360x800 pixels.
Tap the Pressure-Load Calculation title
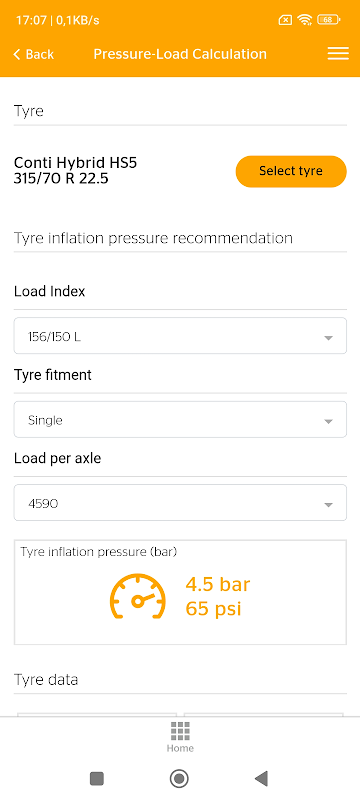180,54
